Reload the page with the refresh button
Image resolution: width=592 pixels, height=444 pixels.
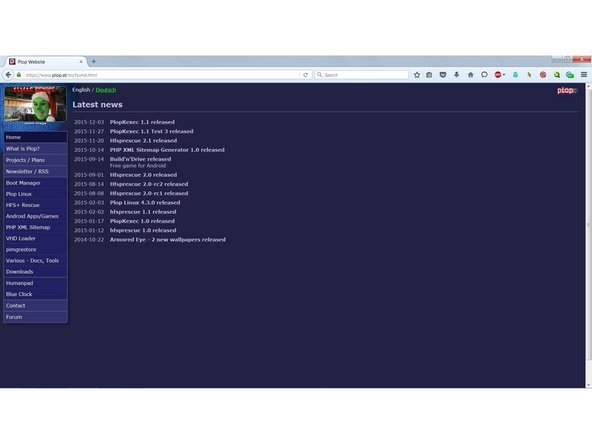(x=305, y=75)
